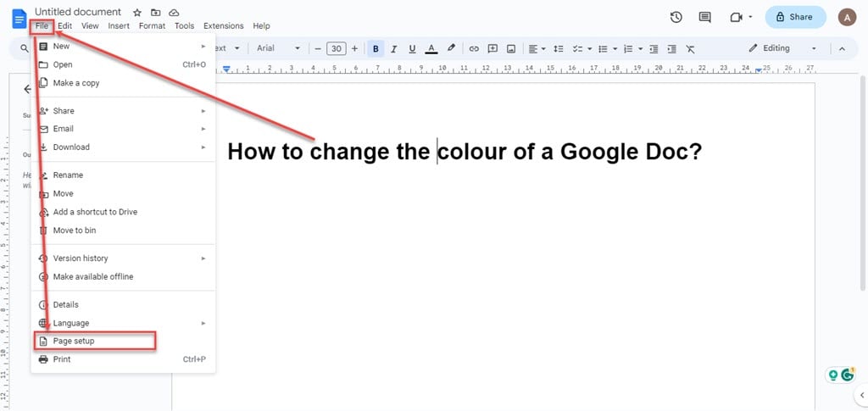The width and height of the screenshot is (868, 411).
Task: Decrease the indent
Action: click(654, 48)
